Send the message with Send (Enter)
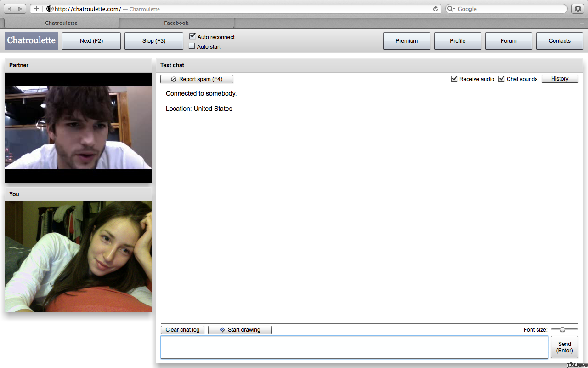Screen dimensions: 588x368 click(565, 347)
